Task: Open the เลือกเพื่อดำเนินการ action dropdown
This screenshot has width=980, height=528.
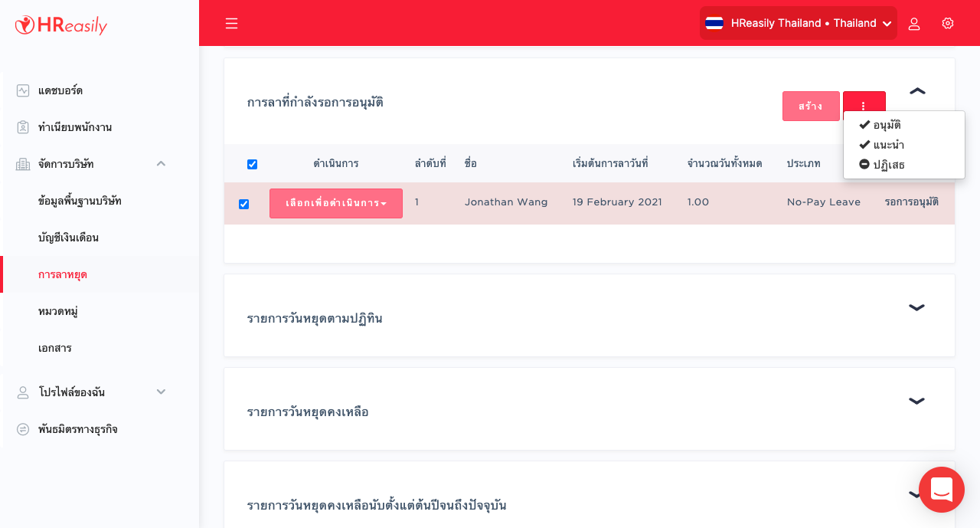Action: click(336, 203)
